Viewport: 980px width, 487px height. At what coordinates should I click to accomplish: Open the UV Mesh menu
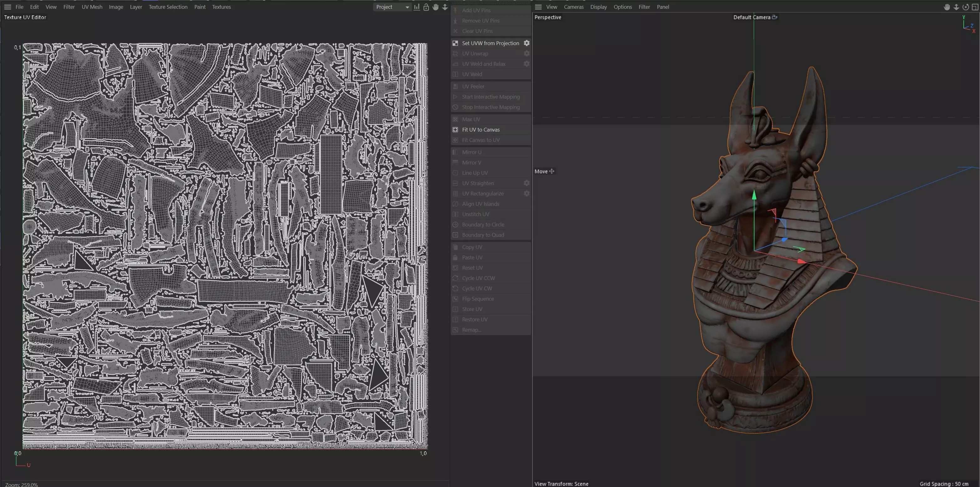92,7
